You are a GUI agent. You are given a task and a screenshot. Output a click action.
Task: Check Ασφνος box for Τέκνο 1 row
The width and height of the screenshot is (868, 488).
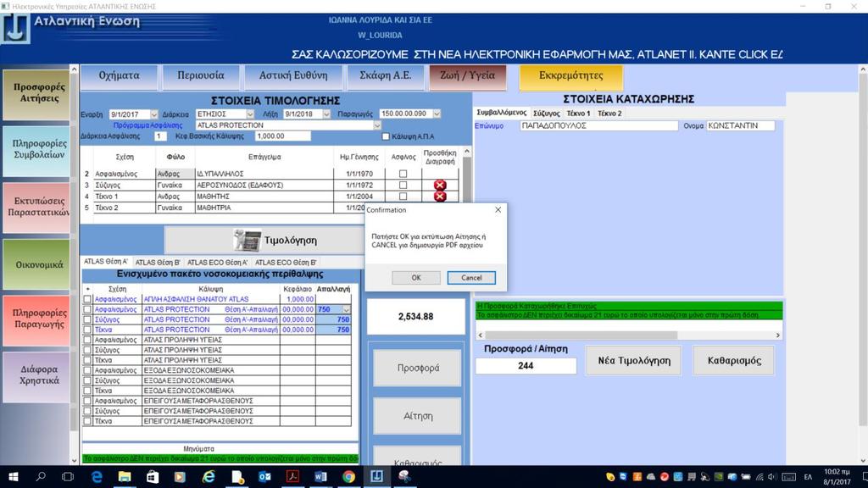[x=403, y=197]
